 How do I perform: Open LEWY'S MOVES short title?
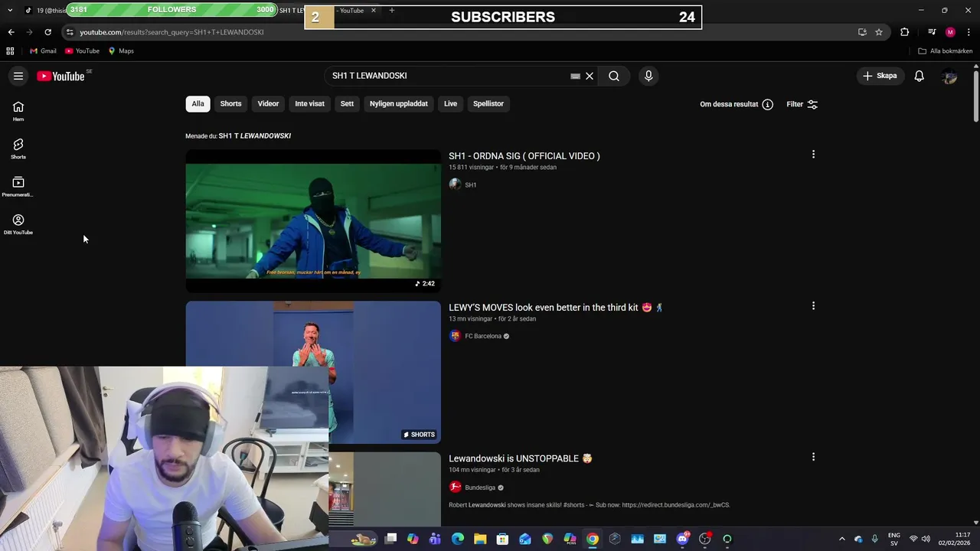pyautogui.click(x=556, y=308)
